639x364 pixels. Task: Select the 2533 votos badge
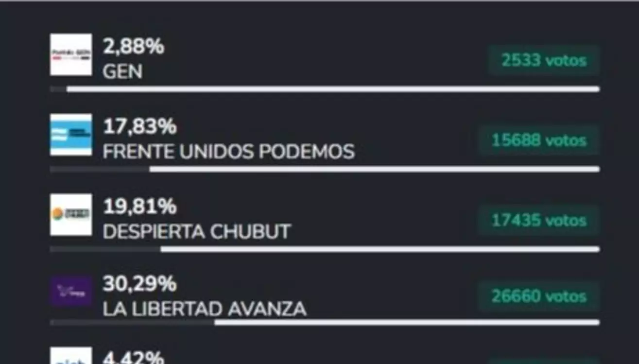click(x=544, y=61)
